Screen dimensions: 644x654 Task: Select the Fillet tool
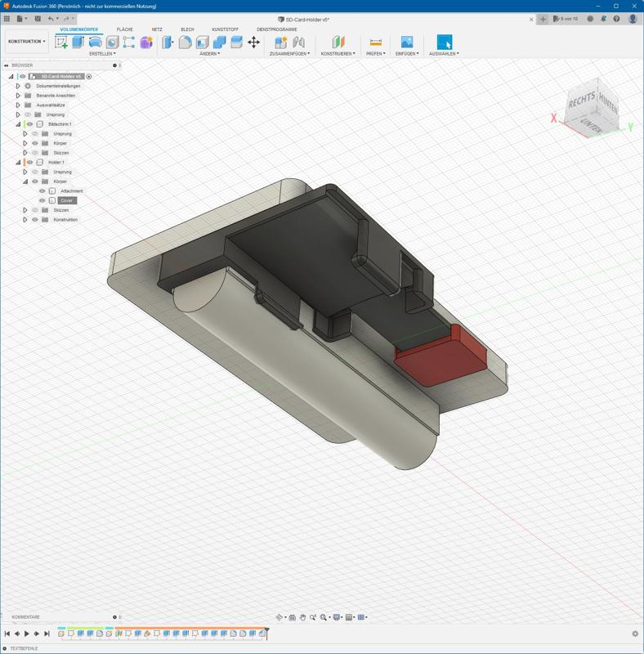(x=186, y=43)
